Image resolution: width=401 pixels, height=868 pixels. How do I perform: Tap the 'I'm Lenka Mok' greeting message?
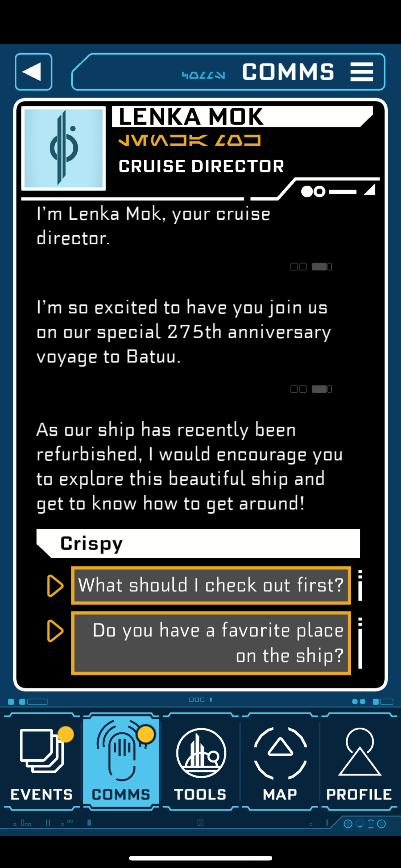click(x=154, y=226)
